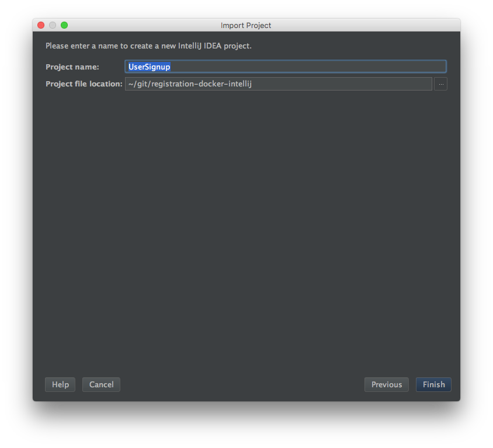Image resolution: width=493 pixels, height=448 pixels.
Task: Open Help for this dialog
Action: [x=60, y=384]
